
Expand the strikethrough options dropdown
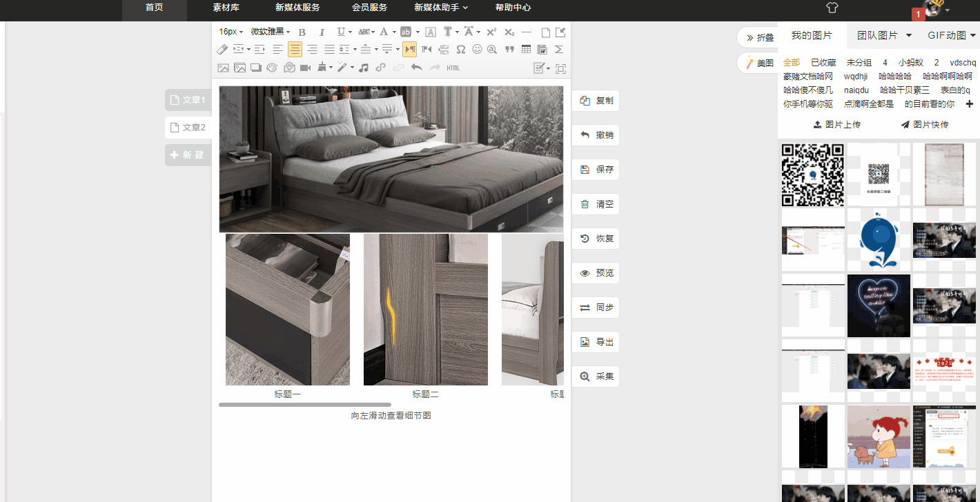pyautogui.click(x=373, y=32)
